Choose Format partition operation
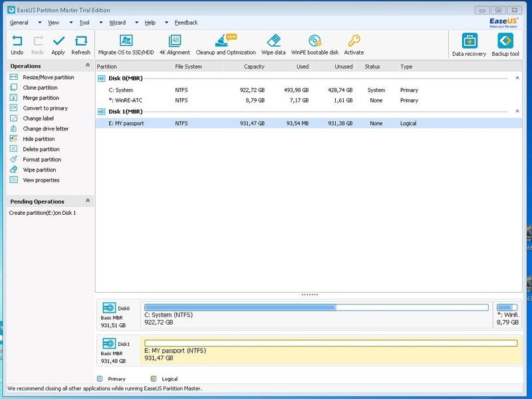This screenshot has height=399, width=532. click(42, 160)
